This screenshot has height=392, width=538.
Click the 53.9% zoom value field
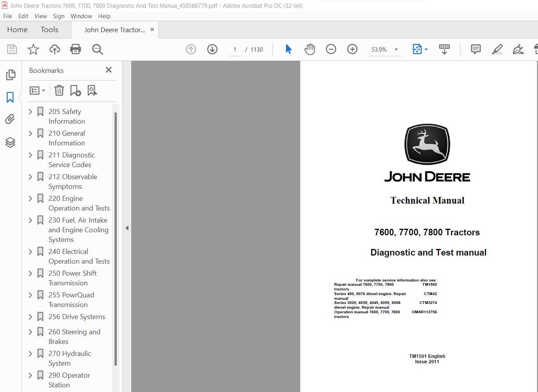point(379,49)
